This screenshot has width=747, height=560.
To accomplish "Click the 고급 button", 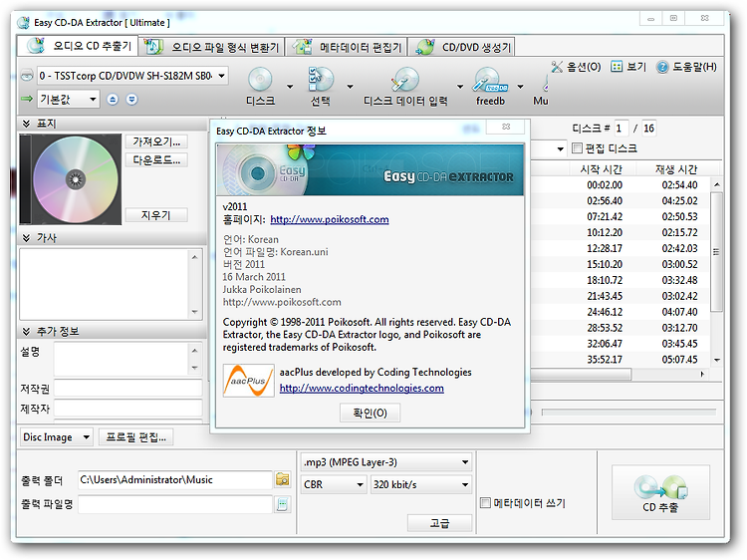I will (439, 523).
